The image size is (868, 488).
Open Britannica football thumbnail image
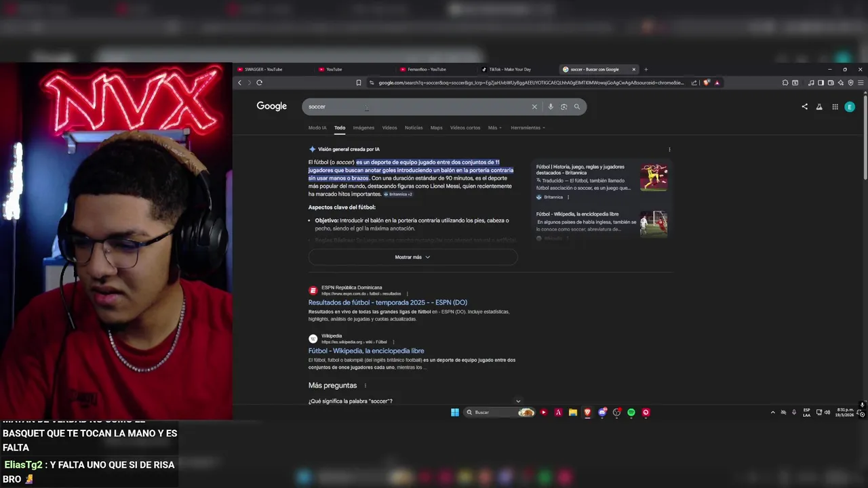(654, 178)
